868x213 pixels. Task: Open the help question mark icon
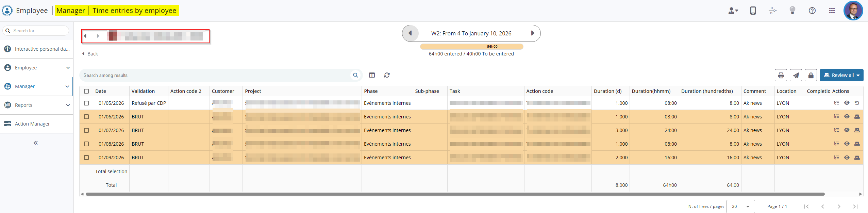(812, 11)
